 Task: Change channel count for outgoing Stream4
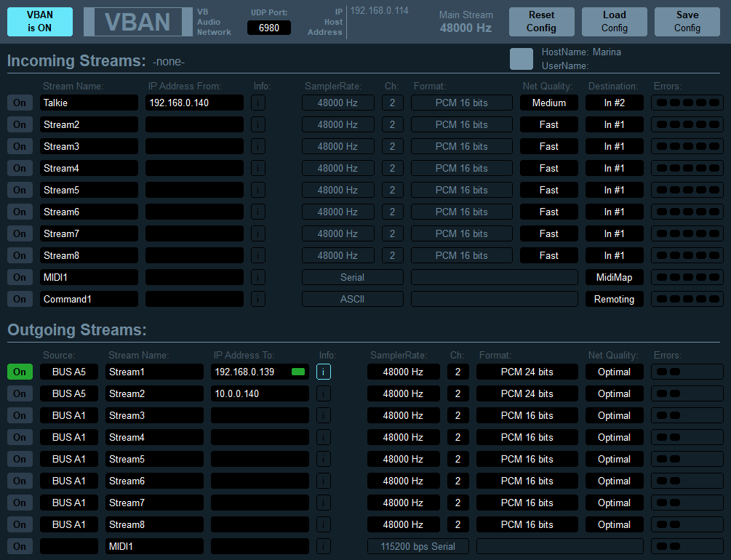458,437
